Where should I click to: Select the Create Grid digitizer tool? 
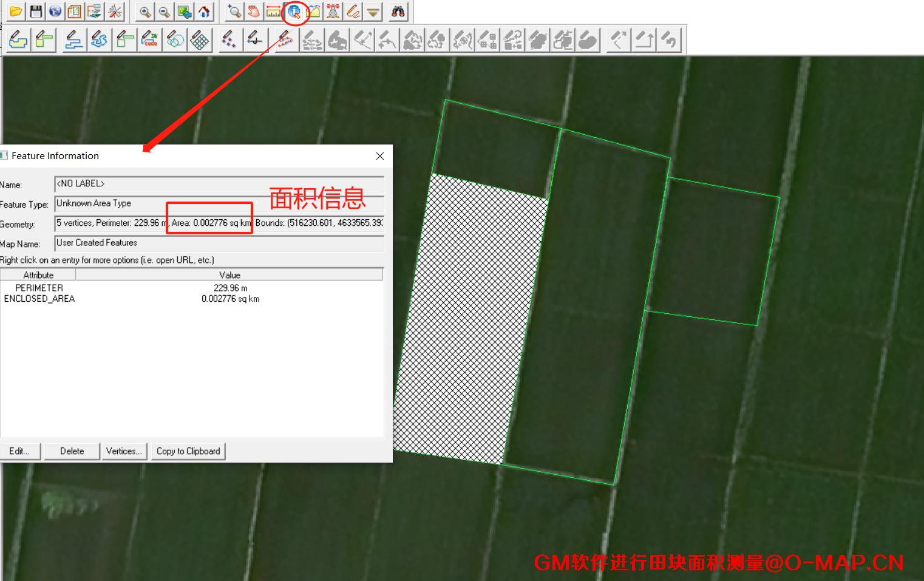click(x=200, y=40)
